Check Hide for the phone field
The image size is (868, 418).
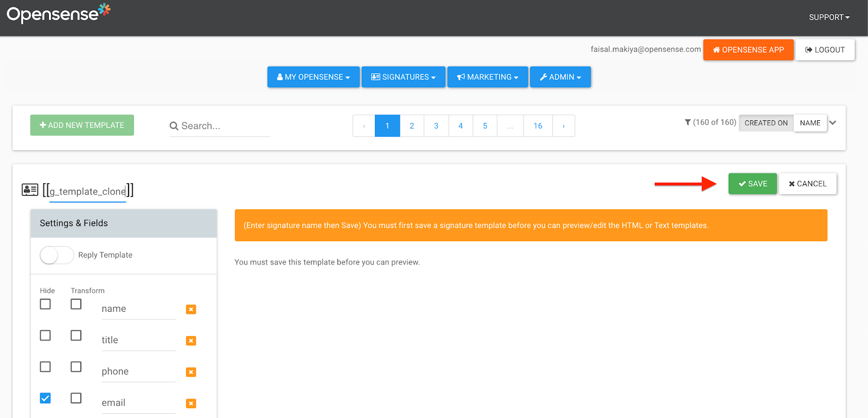(46, 367)
